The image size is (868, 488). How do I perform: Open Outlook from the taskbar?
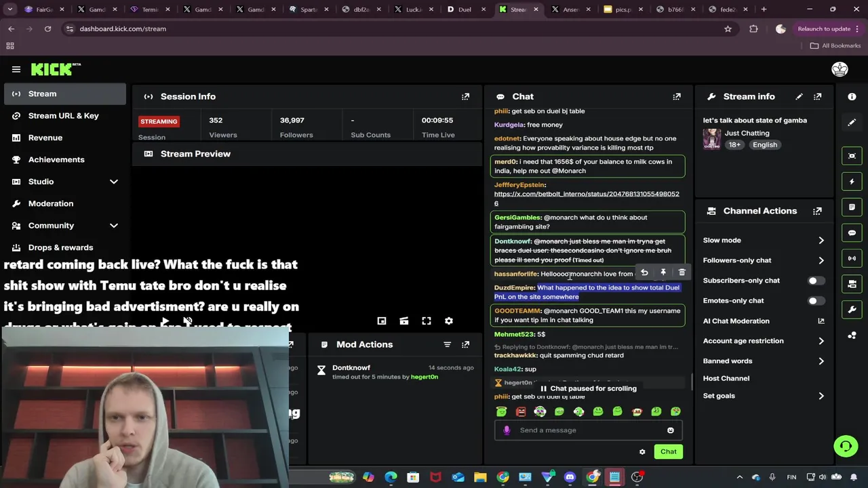458,477
